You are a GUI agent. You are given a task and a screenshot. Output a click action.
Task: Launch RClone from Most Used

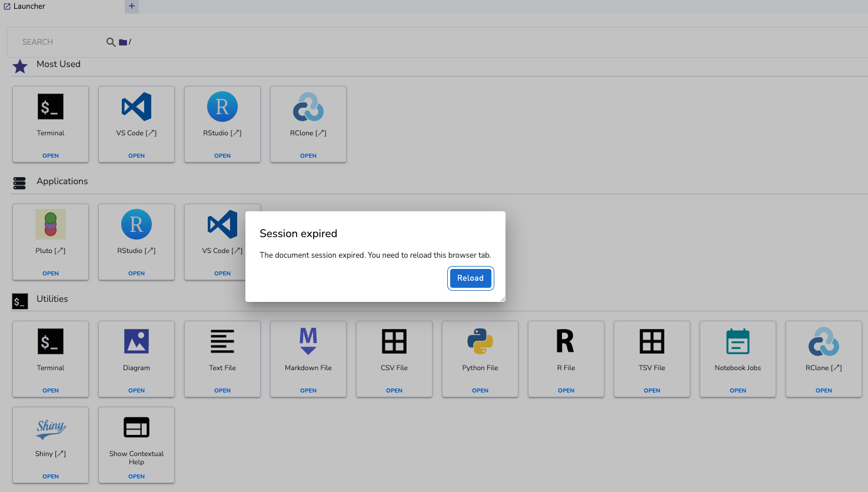(308, 107)
